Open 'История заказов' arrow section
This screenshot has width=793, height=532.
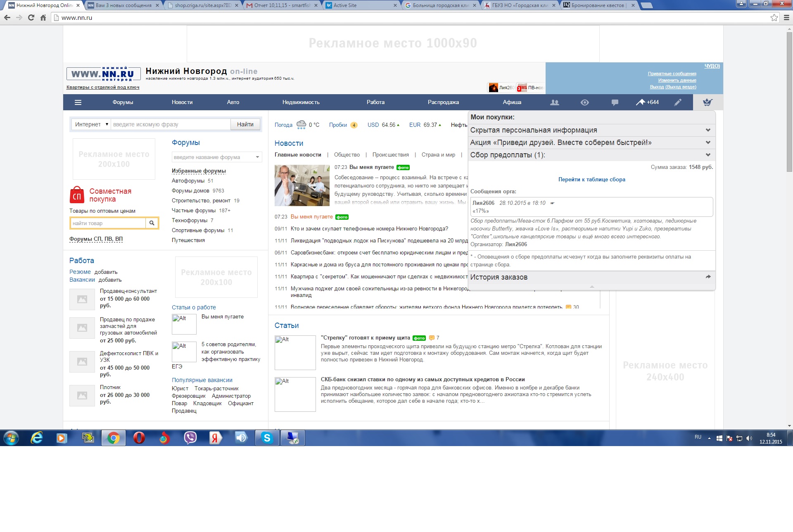tap(708, 277)
